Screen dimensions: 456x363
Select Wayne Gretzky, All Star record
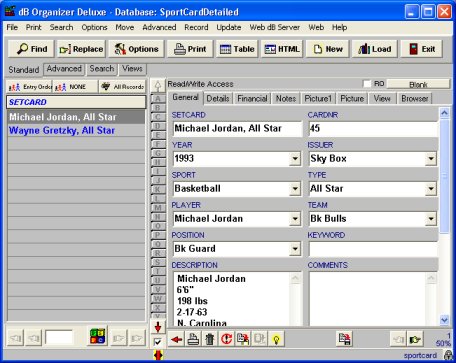point(76,130)
